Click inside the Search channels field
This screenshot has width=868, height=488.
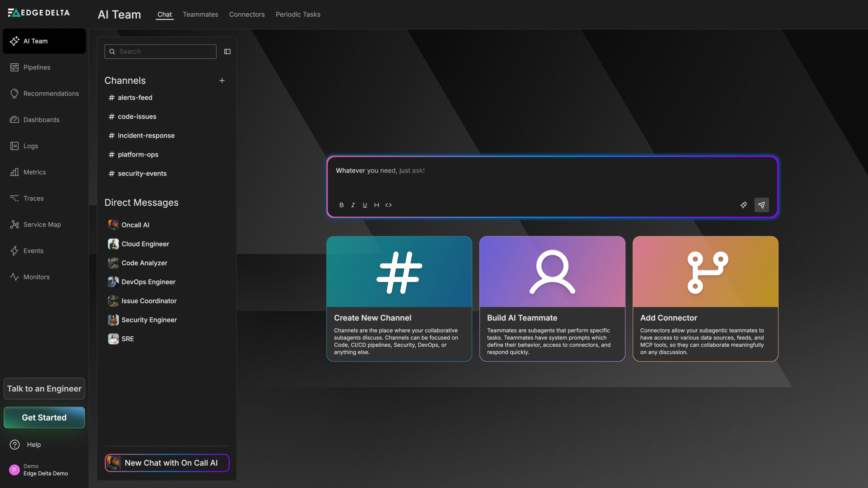[160, 51]
